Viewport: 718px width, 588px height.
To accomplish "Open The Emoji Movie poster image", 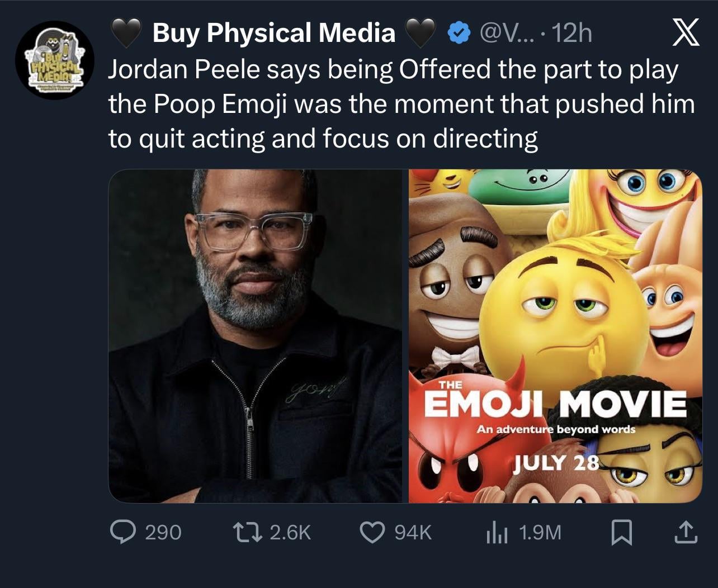I will click(555, 335).
